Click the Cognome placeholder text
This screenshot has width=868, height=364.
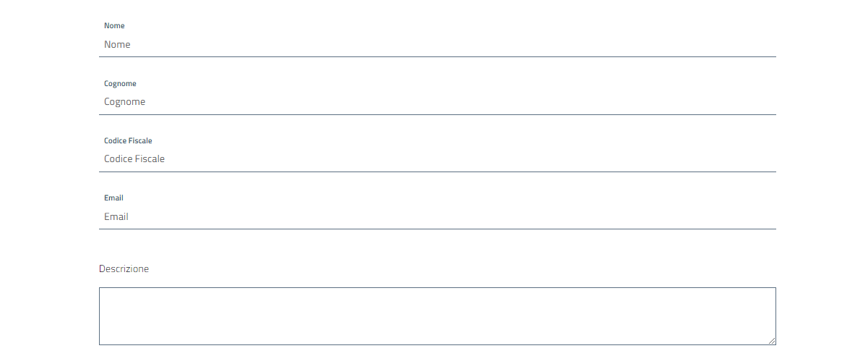pyautogui.click(x=124, y=102)
